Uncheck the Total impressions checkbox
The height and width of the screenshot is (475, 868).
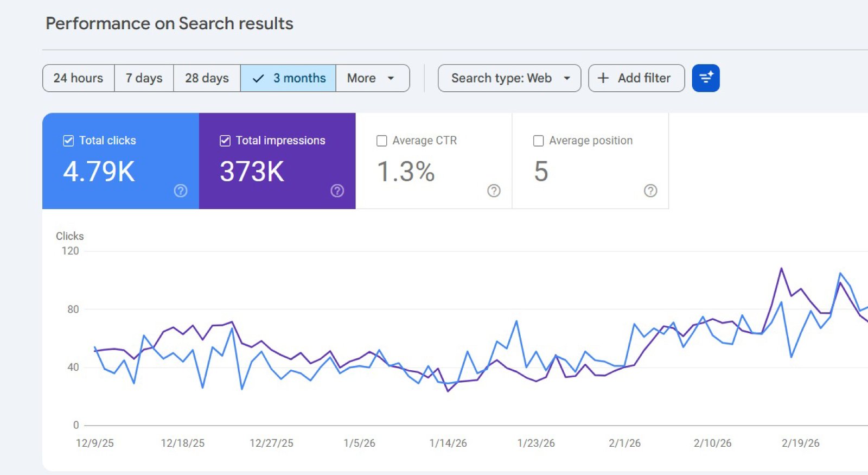(225, 141)
